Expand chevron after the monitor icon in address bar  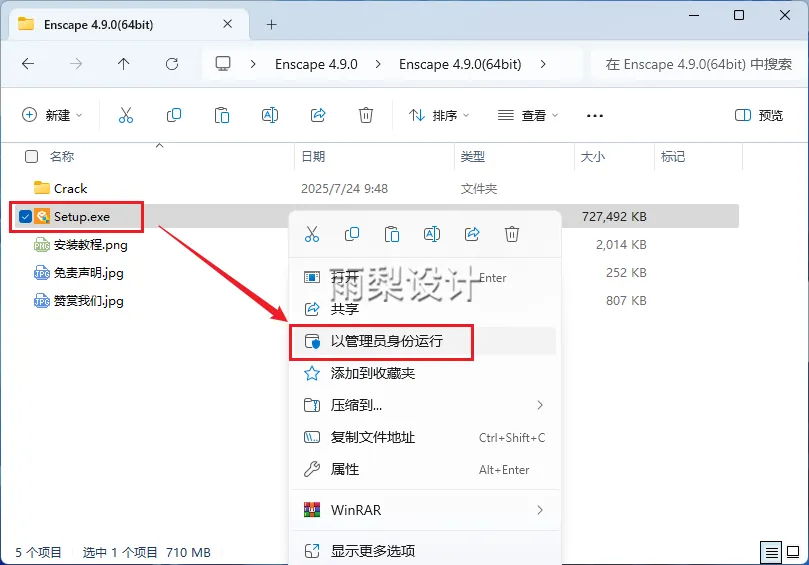253,64
